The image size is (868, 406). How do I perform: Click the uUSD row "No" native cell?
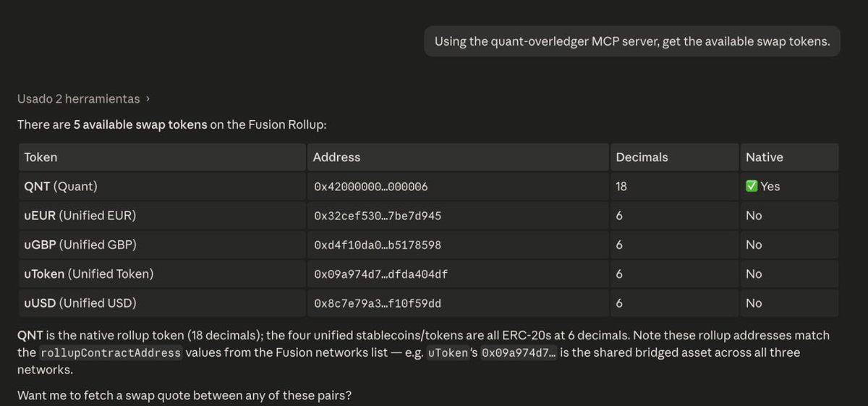point(789,303)
